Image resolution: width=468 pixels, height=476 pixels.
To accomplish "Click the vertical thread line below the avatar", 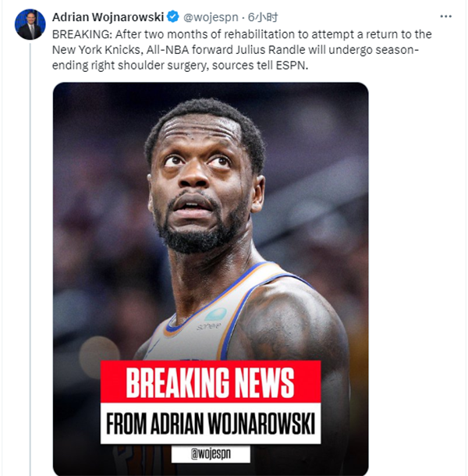I will tap(30, 258).
